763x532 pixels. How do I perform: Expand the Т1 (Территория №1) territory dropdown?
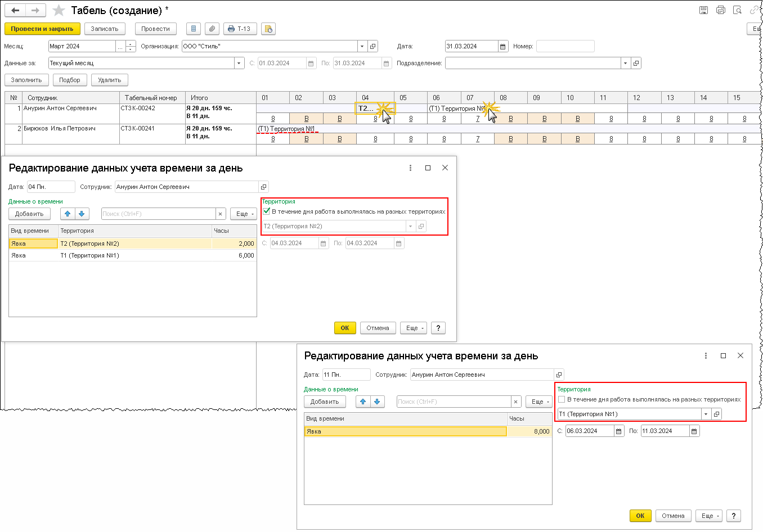706,414
